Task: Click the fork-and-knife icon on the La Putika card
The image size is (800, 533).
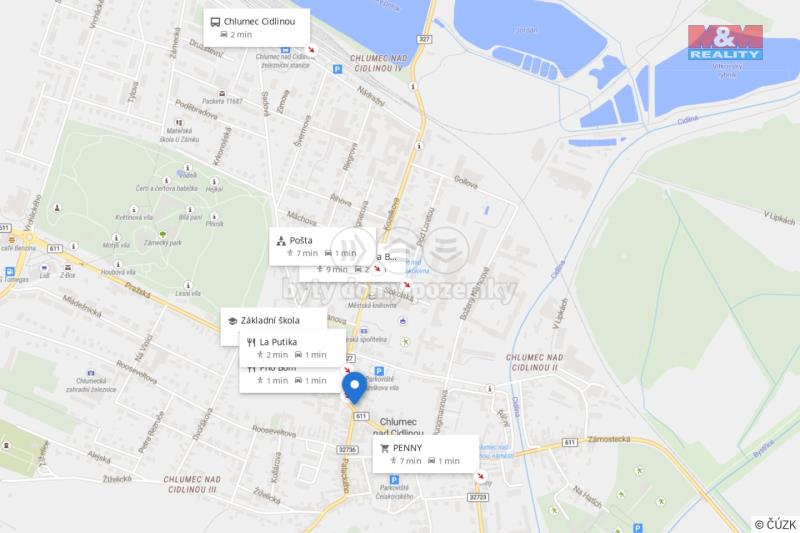Action: (x=251, y=342)
